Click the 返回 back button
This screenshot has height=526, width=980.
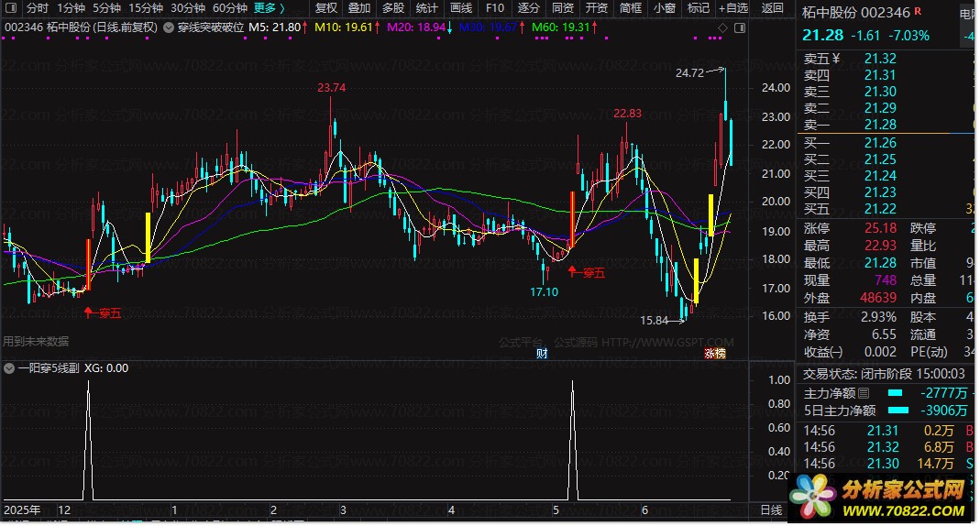pos(773,8)
